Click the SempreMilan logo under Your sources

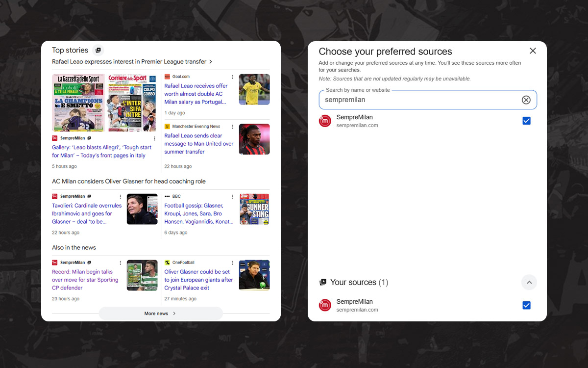click(x=325, y=305)
